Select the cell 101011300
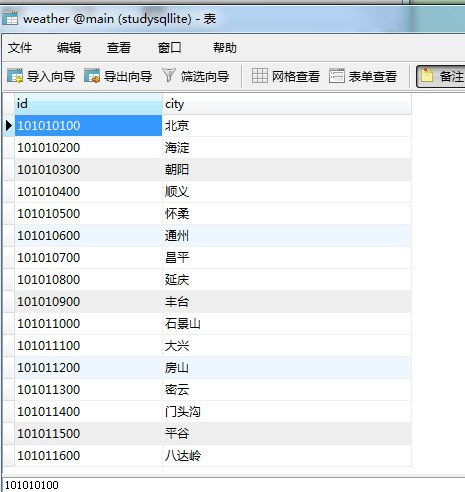The height and width of the screenshot is (492, 465). [x=88, y=390]
